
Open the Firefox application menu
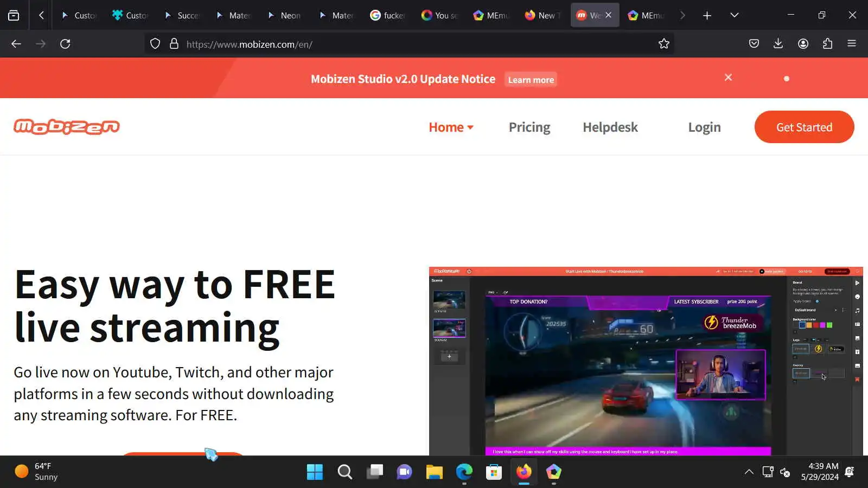click(852, 44)
